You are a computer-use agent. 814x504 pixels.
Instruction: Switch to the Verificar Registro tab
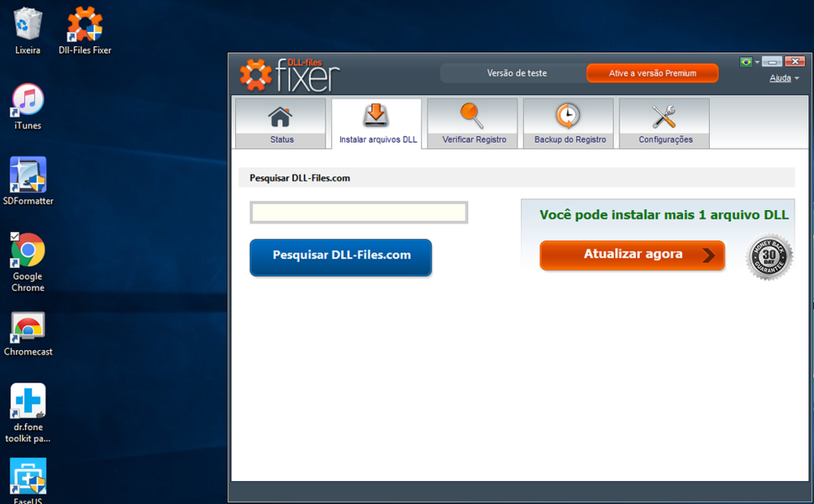point(473,123)
